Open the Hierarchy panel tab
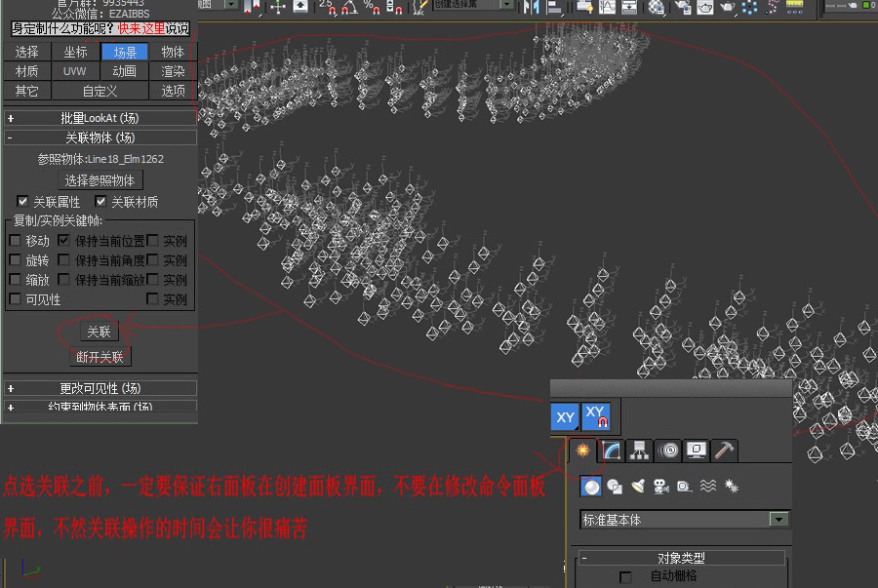Screen dimensions: 878x588 click(639, 451)
